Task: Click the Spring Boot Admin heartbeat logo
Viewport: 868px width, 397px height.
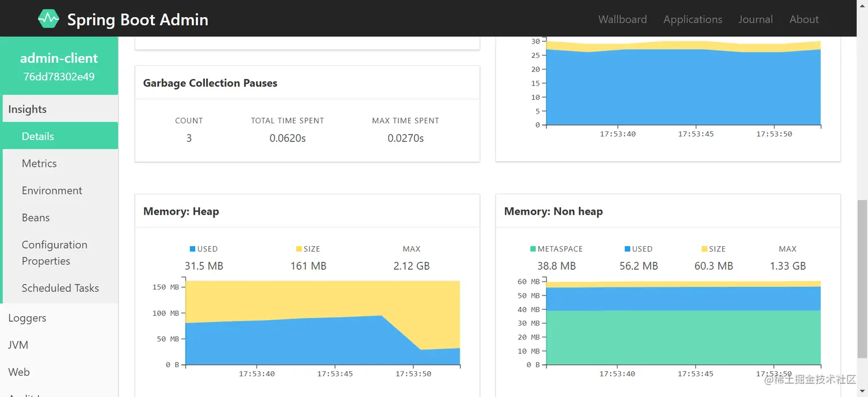Action: click(x=49, y=19)
